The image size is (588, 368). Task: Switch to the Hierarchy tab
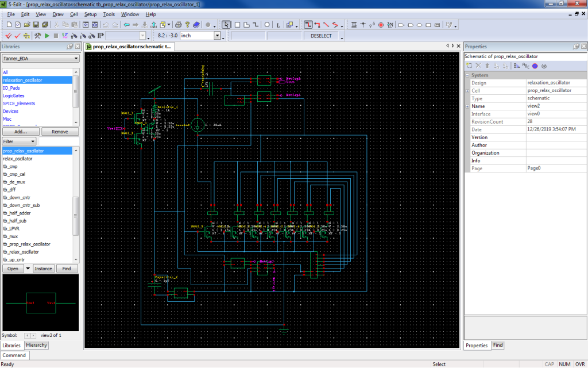click(36, 345)
